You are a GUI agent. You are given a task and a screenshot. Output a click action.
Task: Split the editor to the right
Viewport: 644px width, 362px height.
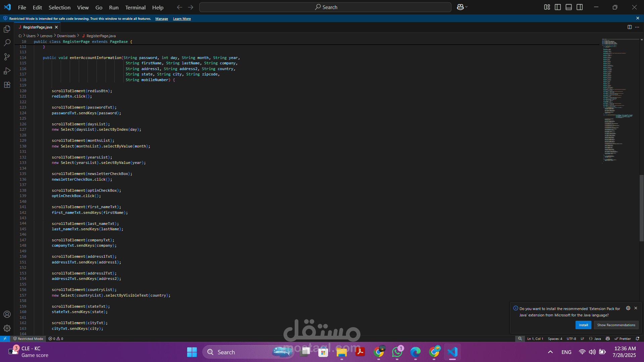pos(630,27)
